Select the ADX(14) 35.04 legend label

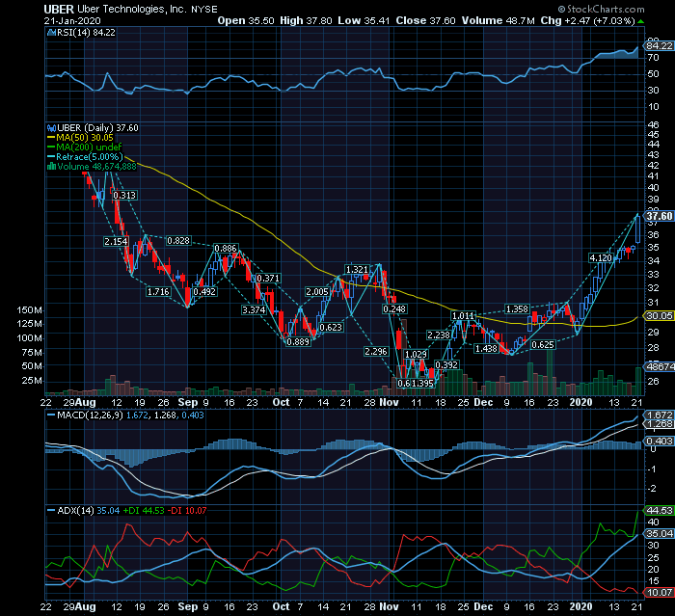click(x=89, y=511)
